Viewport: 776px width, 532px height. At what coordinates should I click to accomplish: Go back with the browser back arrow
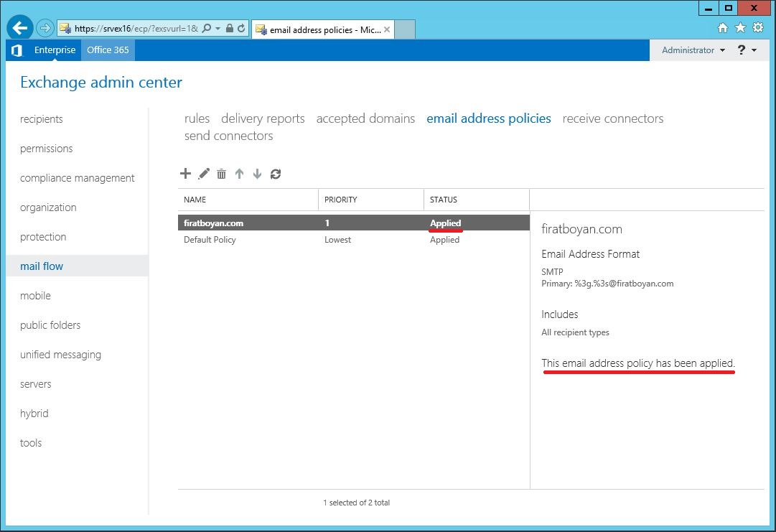[20, 28]
